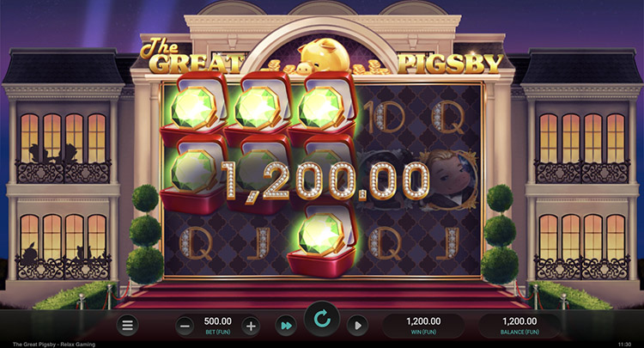Open the hamburger menu button
Viewport: 644px width, 348px height.
point(127,326)
